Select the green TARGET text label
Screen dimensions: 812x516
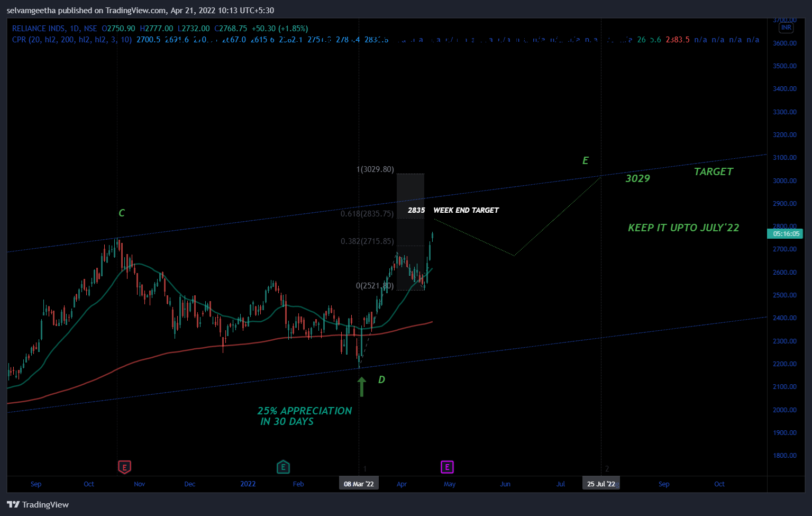(714, 171)
